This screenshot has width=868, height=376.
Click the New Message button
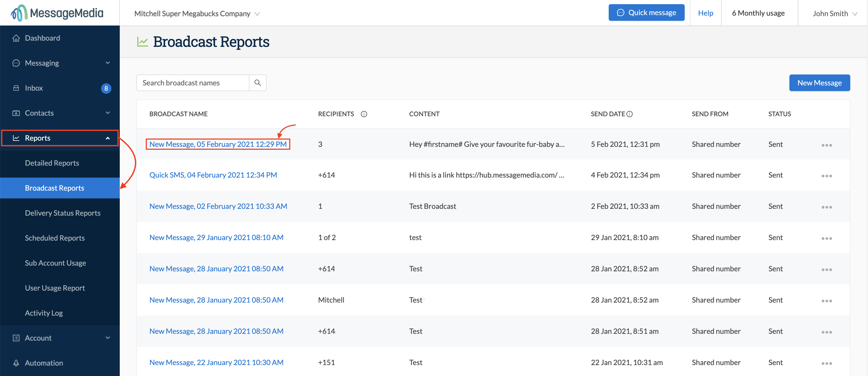tap(820, 83)
